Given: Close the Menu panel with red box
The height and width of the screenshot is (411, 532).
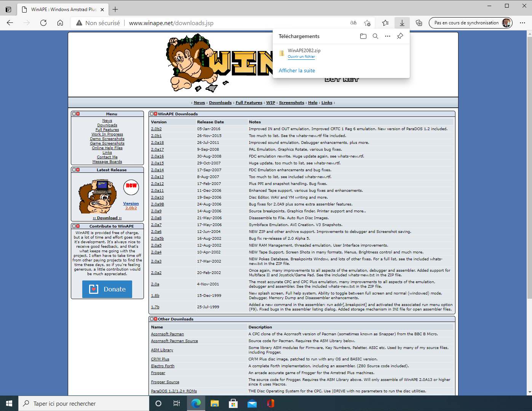Looking at the screenshot, I should pos(78,114).
